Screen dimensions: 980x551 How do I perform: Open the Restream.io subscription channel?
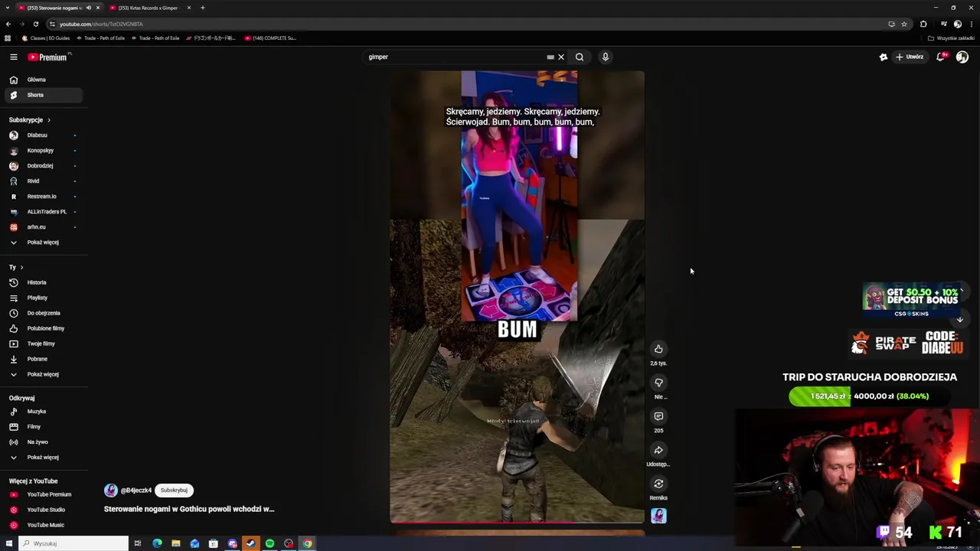[44, 197]
